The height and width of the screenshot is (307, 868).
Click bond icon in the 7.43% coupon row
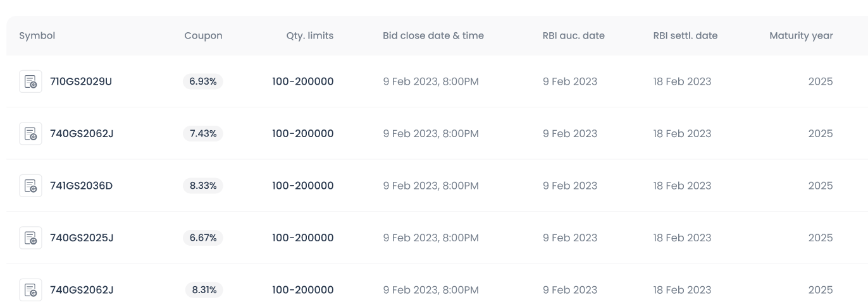pyautogui.click(x=30, y=134)
